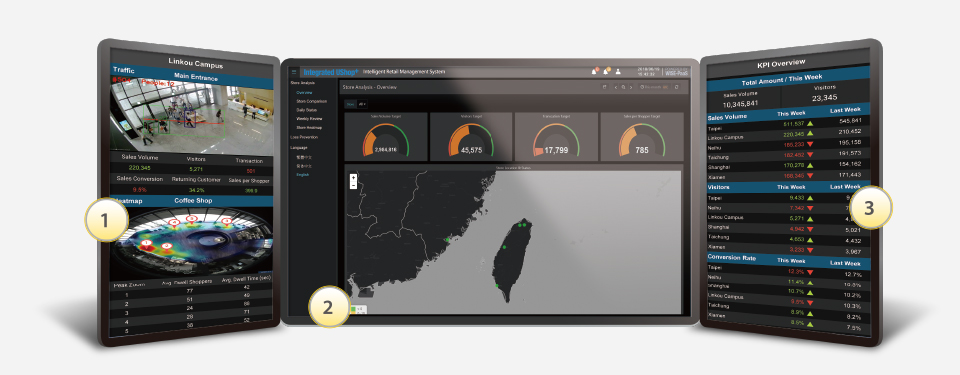Click Visitors value 5,271 in Linkou panel
The width and height of the screenshot is (960, 375).
click(196, 169)
